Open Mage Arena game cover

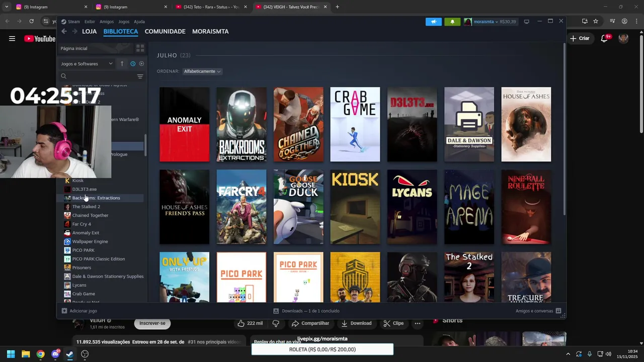(469, 207)
